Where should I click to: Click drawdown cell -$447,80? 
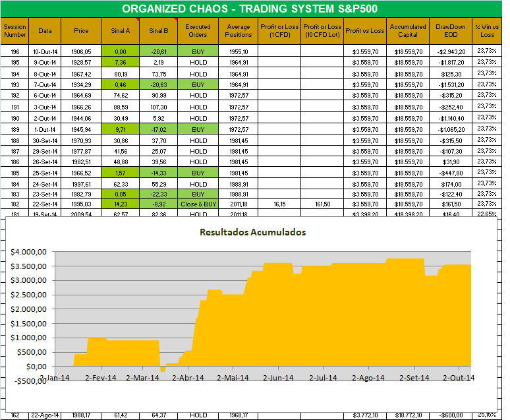pos(451,173)
